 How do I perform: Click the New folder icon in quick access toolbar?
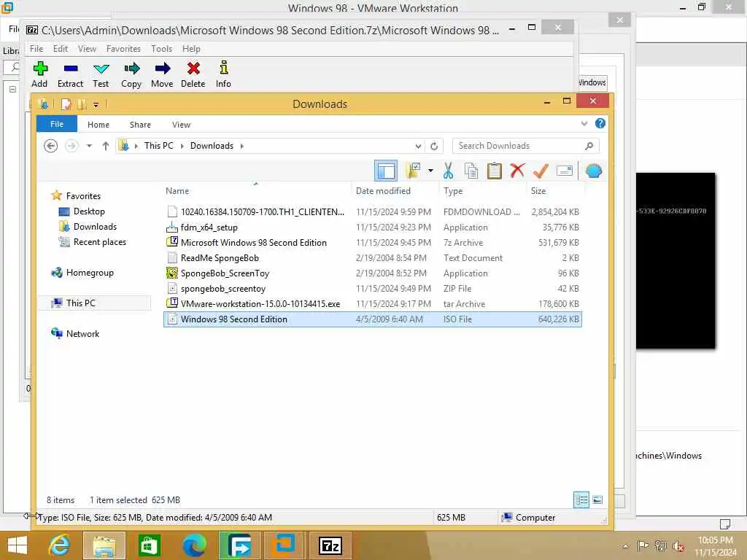(x=82, y=104)
